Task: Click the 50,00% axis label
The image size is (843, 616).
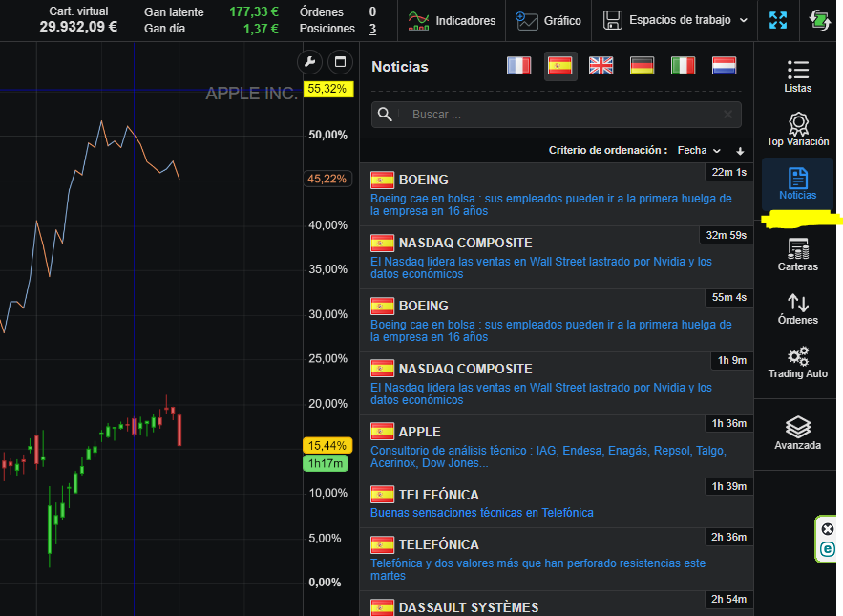Action: pos(328,135)
